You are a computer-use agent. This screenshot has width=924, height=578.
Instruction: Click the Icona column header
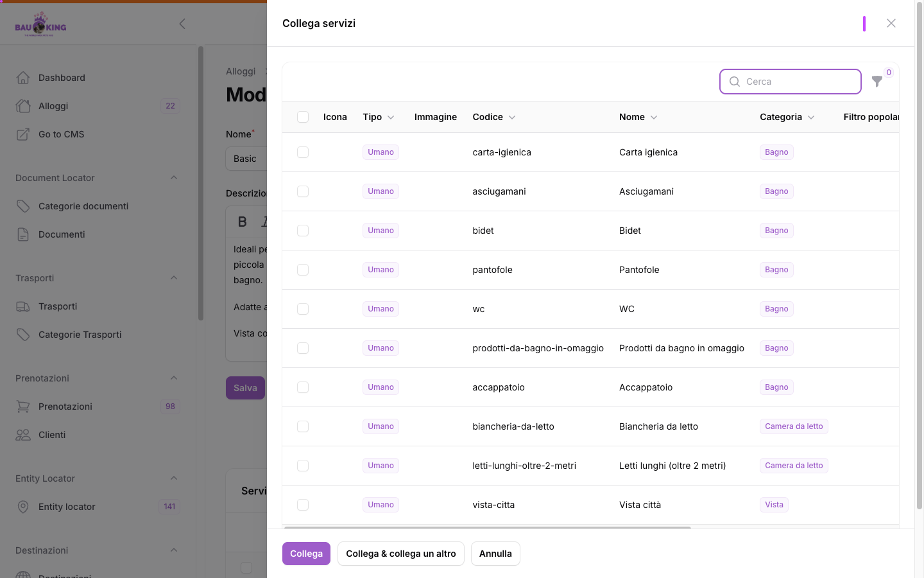coord(335,117)
